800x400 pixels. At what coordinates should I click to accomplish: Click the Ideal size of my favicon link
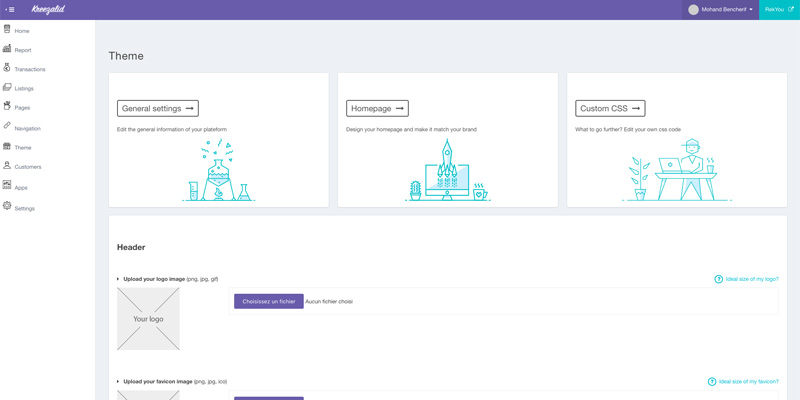click(748, 382)
